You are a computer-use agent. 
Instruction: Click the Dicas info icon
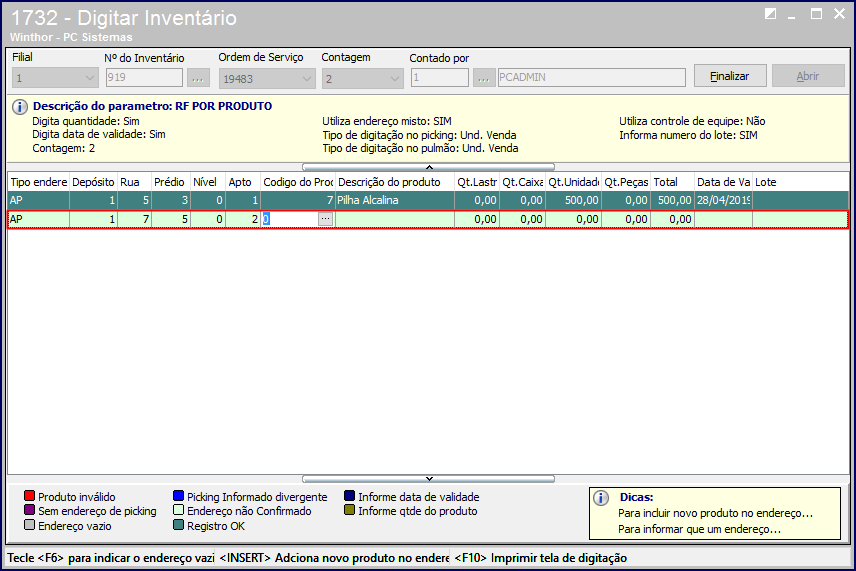601,498
